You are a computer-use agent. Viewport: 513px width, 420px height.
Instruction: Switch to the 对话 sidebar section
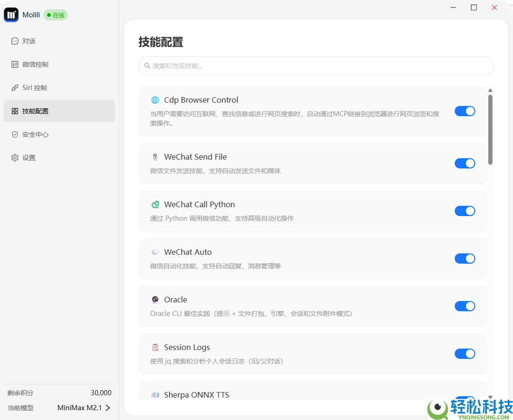(x=28, y=41)
